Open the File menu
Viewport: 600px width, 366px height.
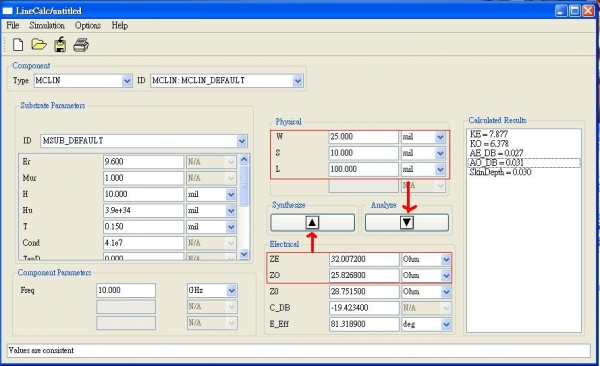[13, 25]
